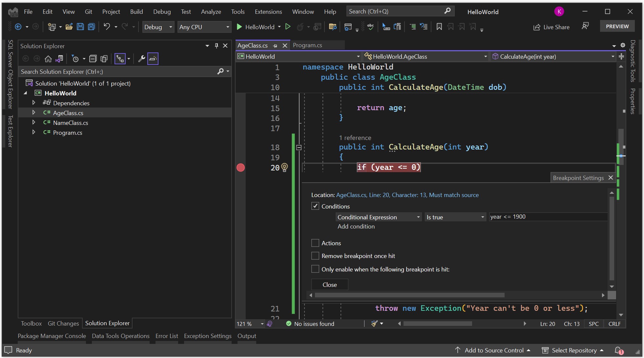Open Find in Files from the toolbar
Image resolution: width=644 pixels, height=358 pixels.
tap(332, 27)
